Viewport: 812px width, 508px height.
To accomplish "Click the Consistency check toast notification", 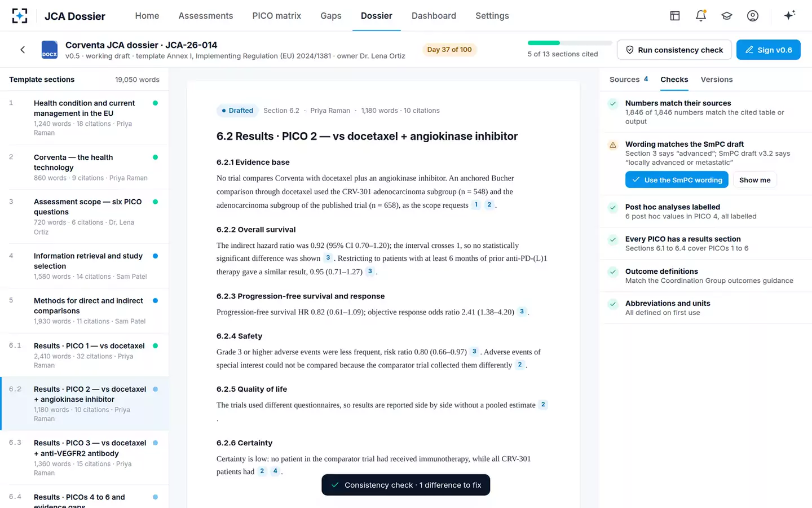I will click(x=406, y=485).
